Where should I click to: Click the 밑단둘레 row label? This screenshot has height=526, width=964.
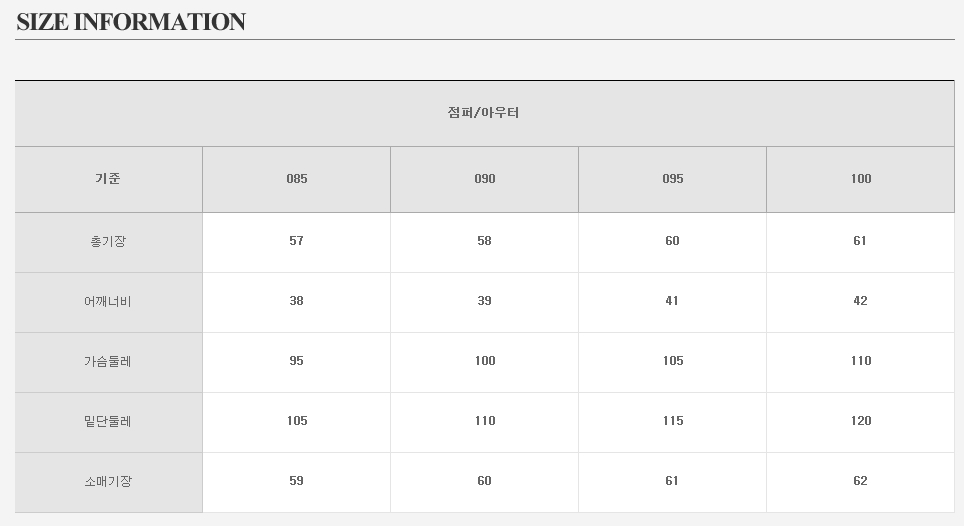point(108,421)
